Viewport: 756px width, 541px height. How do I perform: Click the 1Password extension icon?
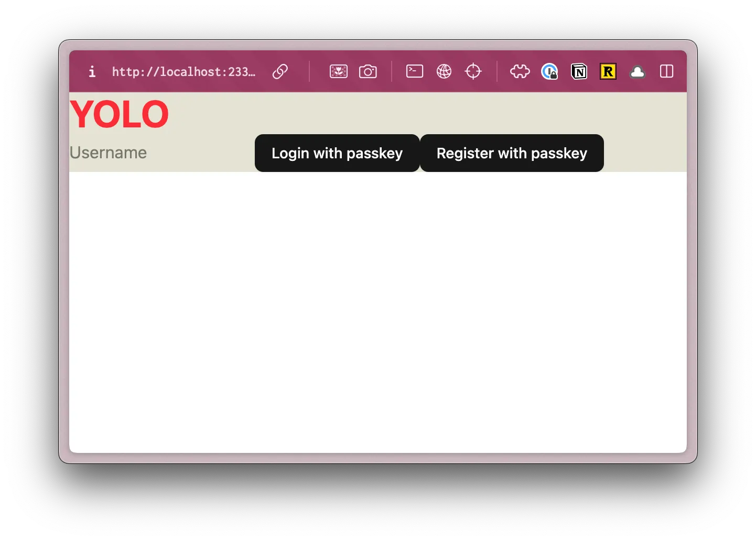(x=549, y=71)
